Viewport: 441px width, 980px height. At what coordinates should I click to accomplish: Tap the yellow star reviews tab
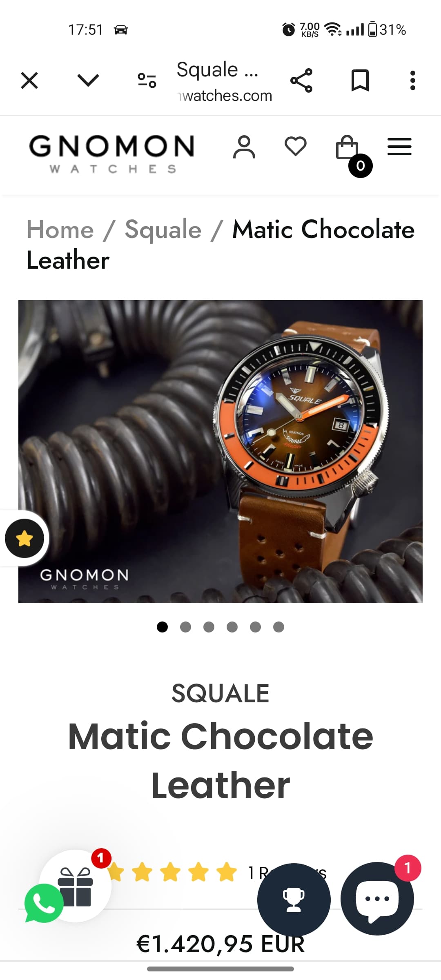pyautogui.click(x=24, y=538)
